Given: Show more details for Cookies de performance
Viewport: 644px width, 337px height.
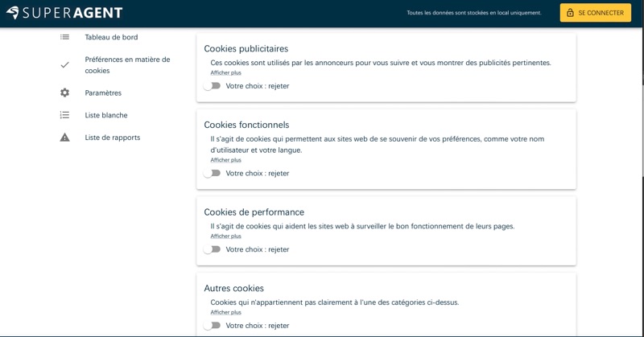Looking at the screenshot, I should (225, 236).
